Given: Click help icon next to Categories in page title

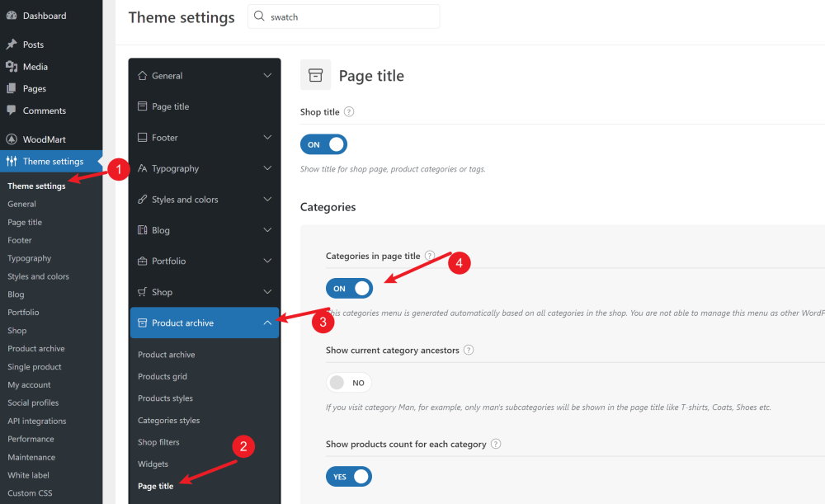Looking at the screenshot, I should [430, 256].
